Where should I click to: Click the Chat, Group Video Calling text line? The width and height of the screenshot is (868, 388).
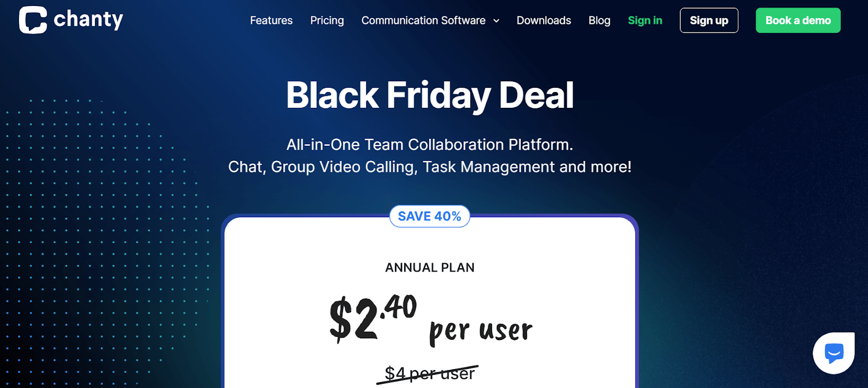(x=430, y=167)
